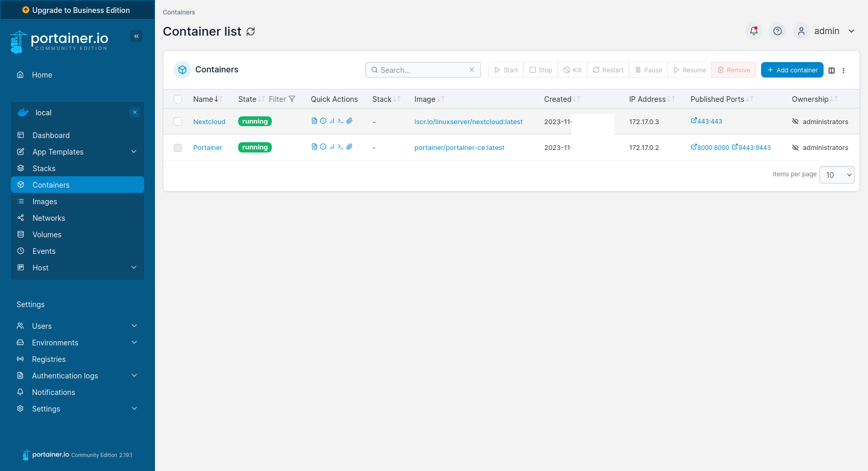
Task: Open the Volumes sidebar item
Action: point(47,235)
